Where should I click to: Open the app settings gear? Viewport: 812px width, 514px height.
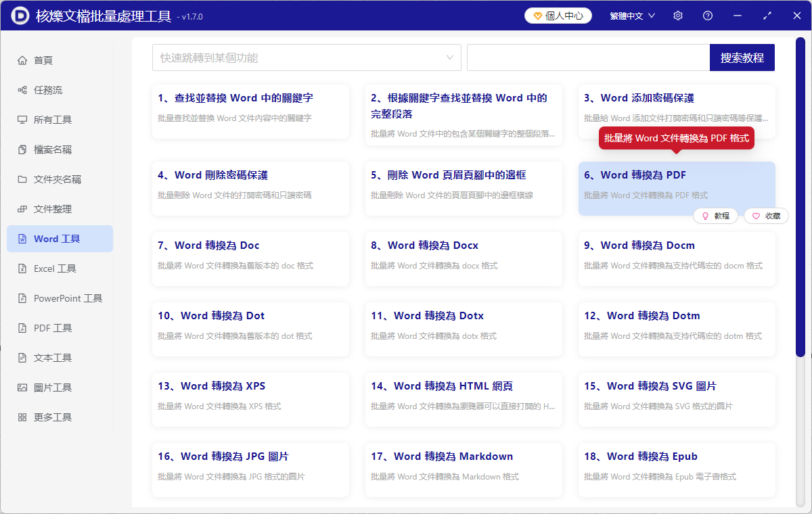pos(677,15)
